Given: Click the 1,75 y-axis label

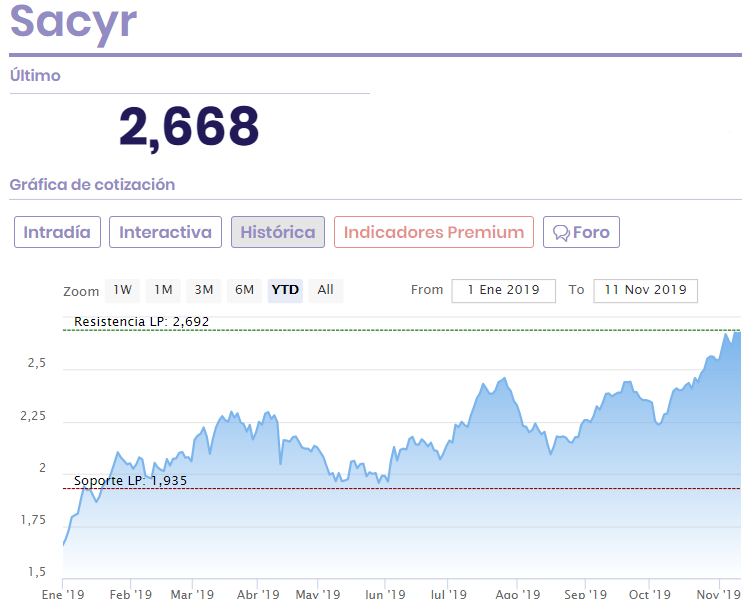Looking at the screenshot, I should 33,520.
